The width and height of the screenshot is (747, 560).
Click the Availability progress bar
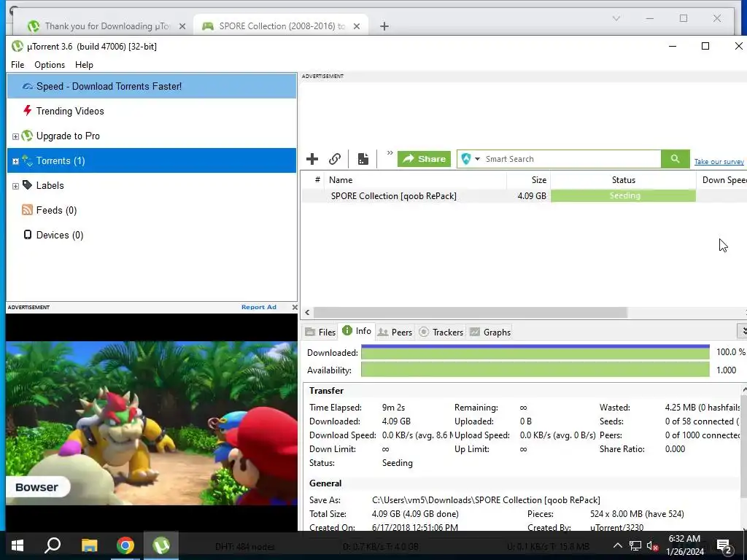click(535, 370)
